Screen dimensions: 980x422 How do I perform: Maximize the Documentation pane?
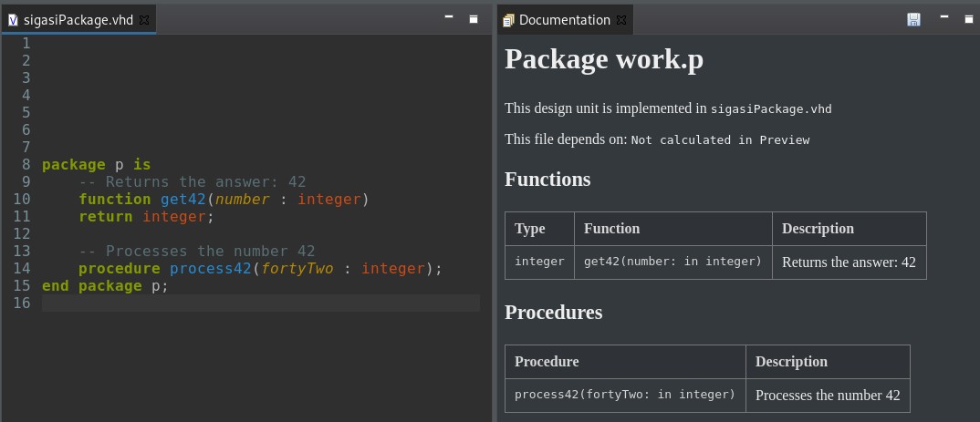click(x=969, y=19)
